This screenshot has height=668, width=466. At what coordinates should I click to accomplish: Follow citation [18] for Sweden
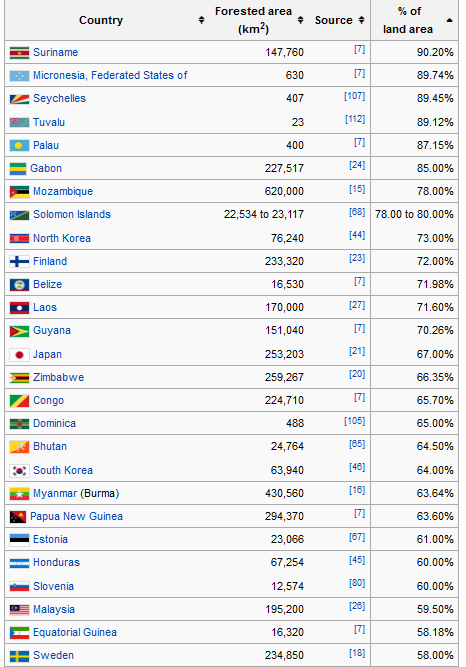(x=357, y=653)
